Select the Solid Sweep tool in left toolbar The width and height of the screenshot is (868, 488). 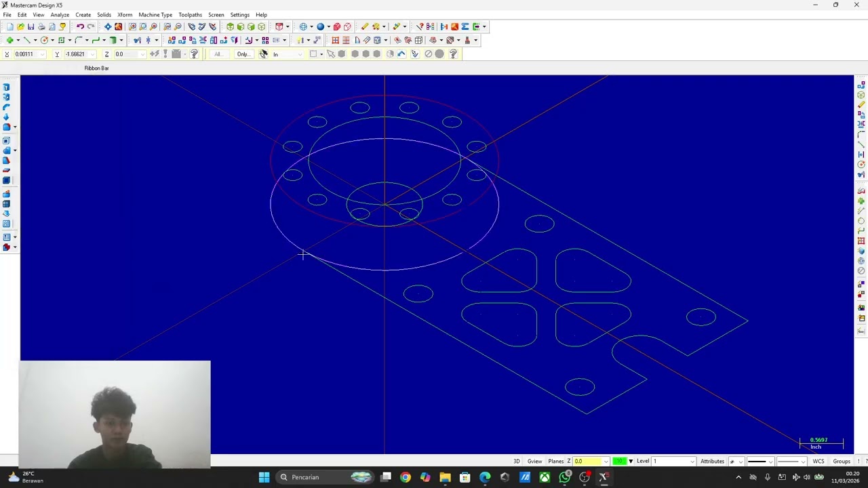pyautogui.click(x=6, y=107)
